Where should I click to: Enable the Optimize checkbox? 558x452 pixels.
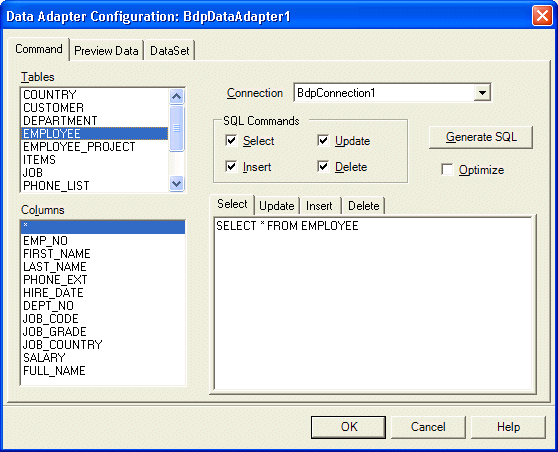tap(447, 169)
